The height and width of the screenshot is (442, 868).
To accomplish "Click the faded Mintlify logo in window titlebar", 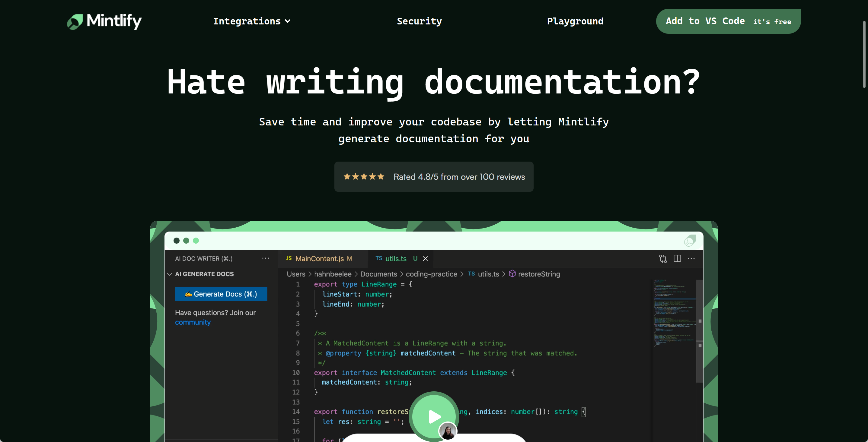I will click(x=690, y=241).
